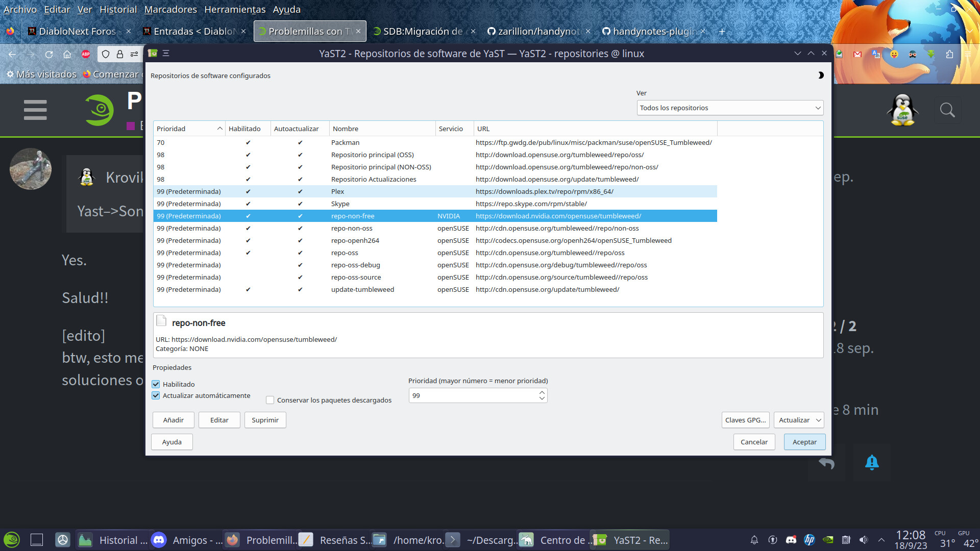Click the blue notification bell on forum
This screenshot has width=980, height=551.
(872, 462)
